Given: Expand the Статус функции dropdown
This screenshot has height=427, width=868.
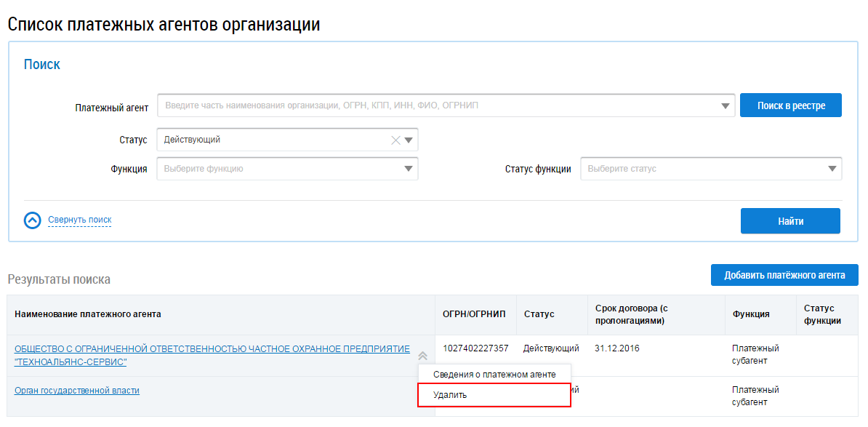Looking at the screenshot, I should pos(832,169).
